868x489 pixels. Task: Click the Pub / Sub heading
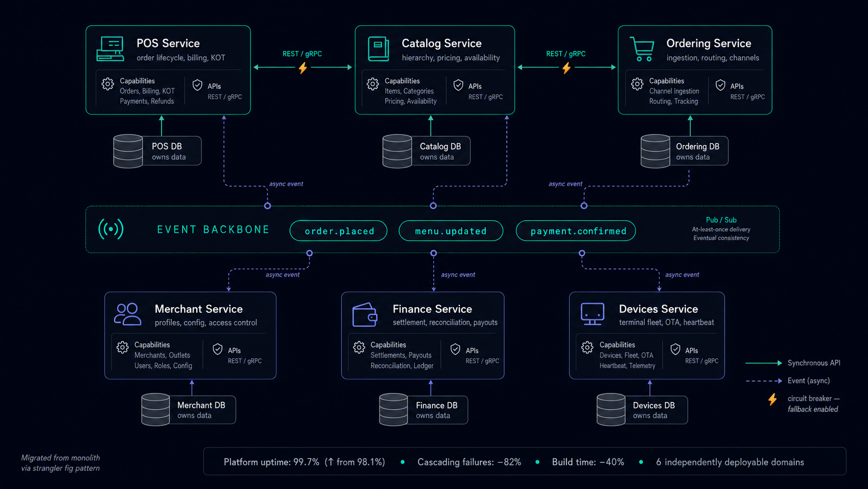pyautogui.click(x=721, y=220)
